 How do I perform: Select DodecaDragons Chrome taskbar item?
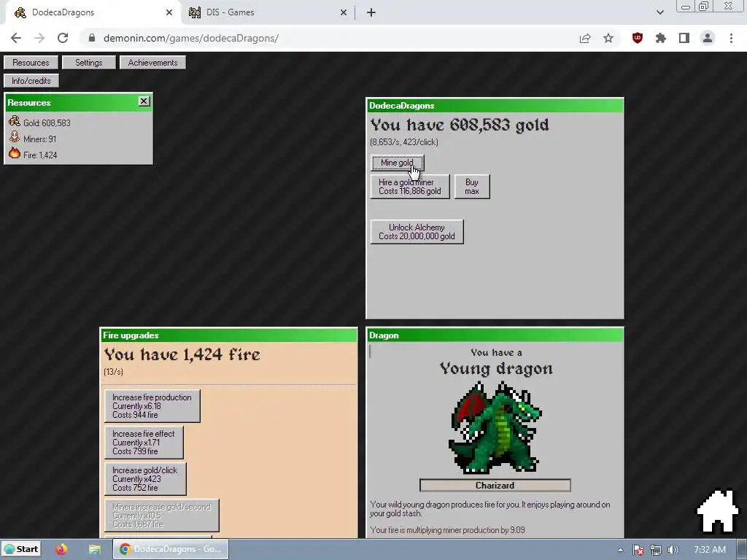pos(171,549)
